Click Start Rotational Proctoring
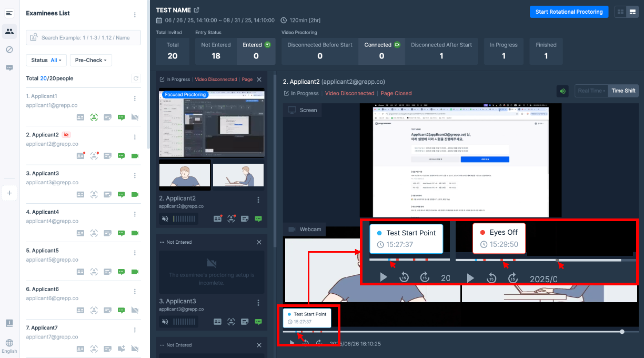The image size is (644, 358). pos(569,12)
